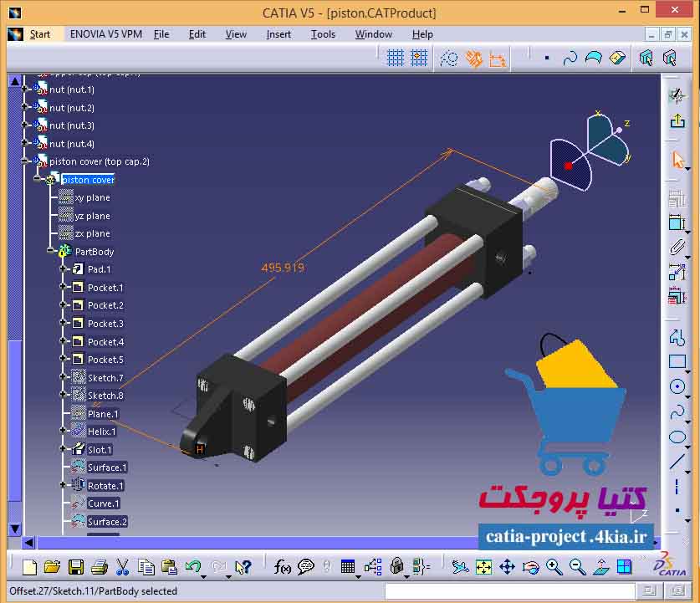Open the Circle tool dropdown arrow
Image resolution: width=700 pixels, height=603 pixels.
(688, 396)
